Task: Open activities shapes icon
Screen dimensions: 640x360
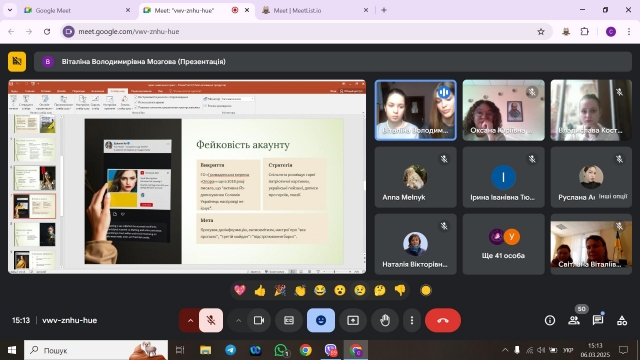Action: click(x=622, y=320)
